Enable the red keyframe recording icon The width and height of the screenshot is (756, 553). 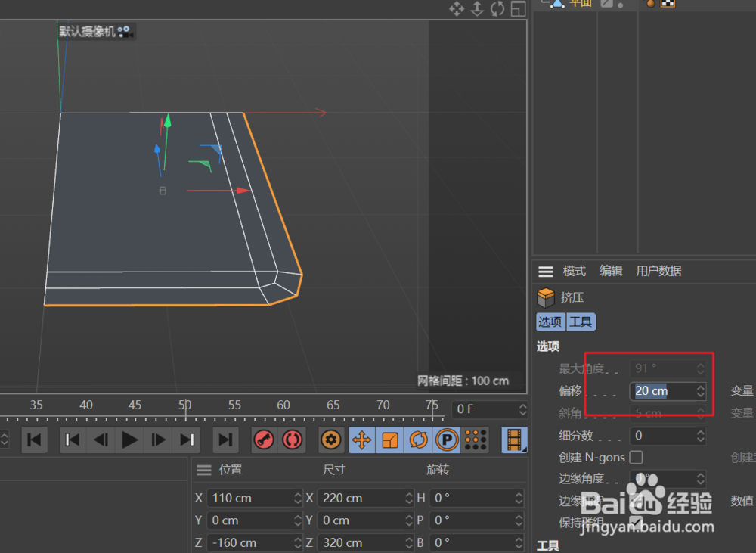click(263, 440)
